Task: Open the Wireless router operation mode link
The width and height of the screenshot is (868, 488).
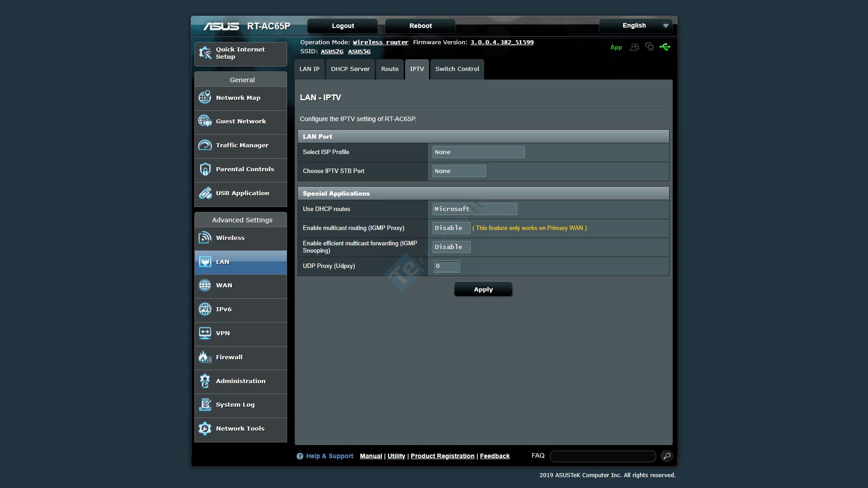Action: [381, 42]
